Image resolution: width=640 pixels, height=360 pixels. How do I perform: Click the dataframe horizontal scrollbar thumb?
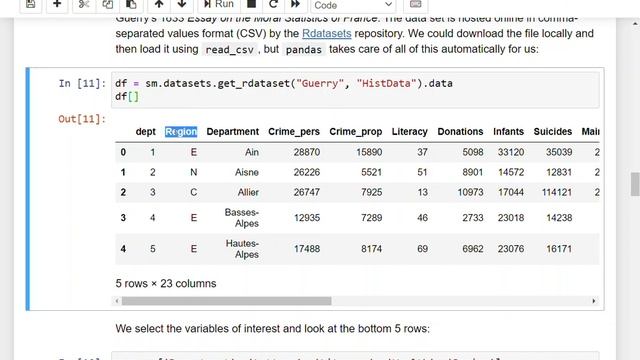coord(227,301)
